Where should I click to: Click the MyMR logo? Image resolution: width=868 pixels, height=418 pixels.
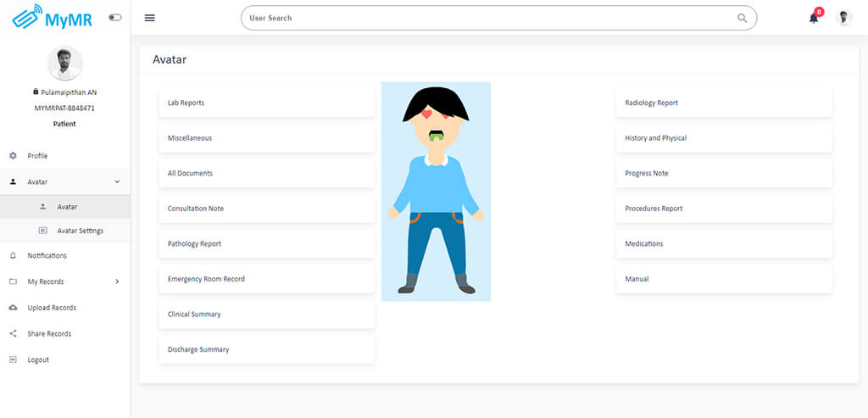[52, 17]
